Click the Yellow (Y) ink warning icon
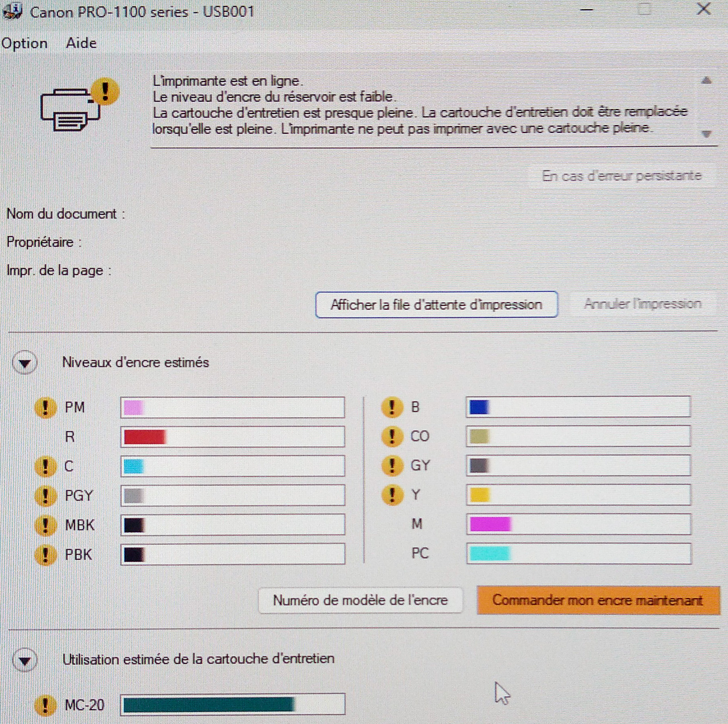Screen dimensions: 728x724 (x=391, y=495)
